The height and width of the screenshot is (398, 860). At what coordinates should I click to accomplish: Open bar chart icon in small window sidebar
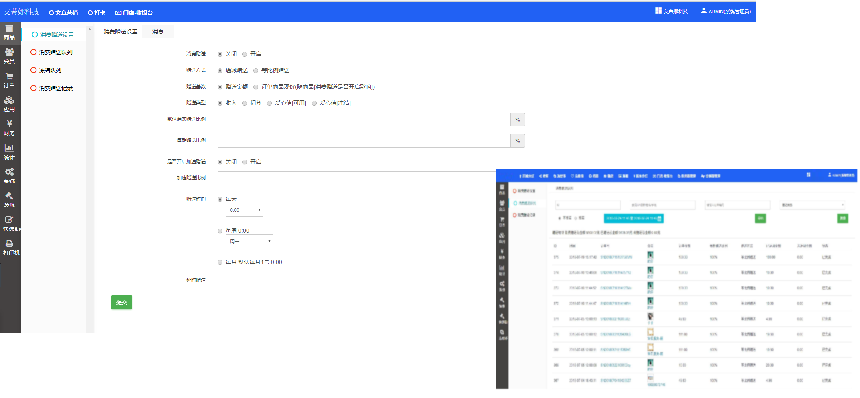[502, 268]
